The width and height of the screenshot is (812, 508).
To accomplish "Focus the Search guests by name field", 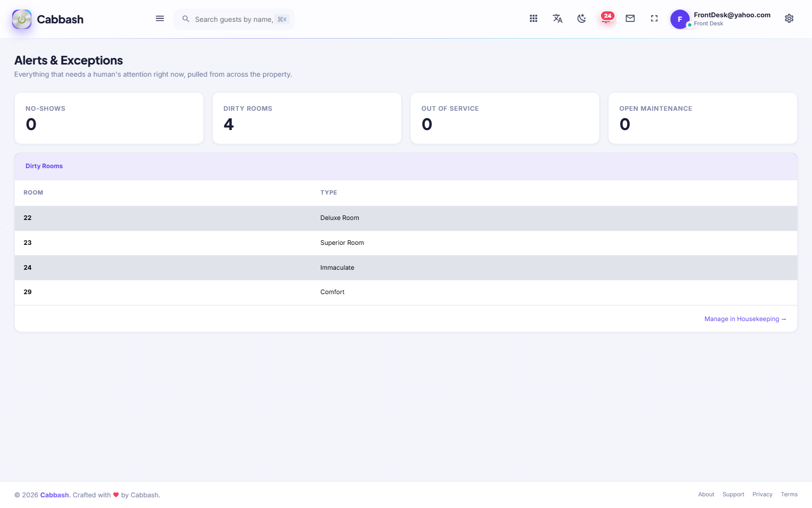I will click(234, 19).
